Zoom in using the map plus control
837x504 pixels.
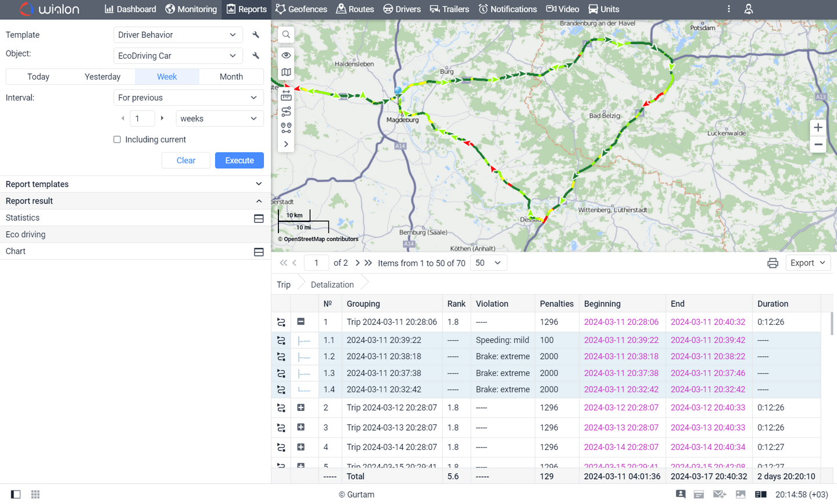818,127
